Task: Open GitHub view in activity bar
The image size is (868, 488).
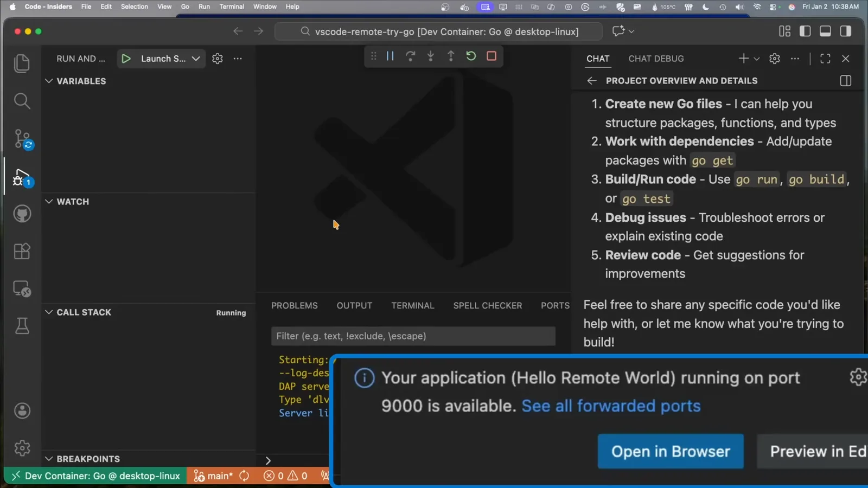Action: point(22,214)
